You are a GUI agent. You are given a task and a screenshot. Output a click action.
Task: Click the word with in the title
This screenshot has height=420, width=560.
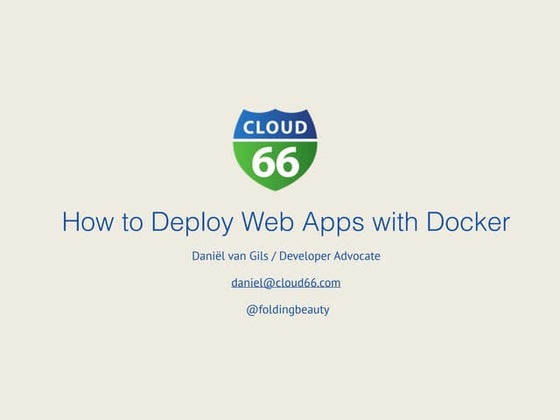click(x=395, y=221)
